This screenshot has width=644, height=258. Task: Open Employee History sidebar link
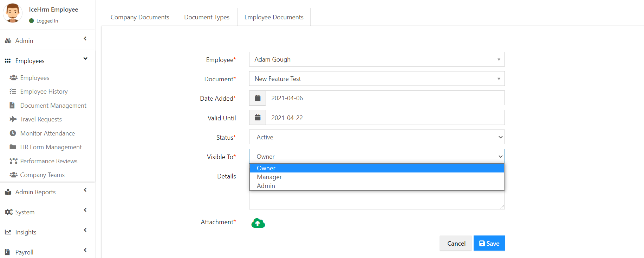44,92
